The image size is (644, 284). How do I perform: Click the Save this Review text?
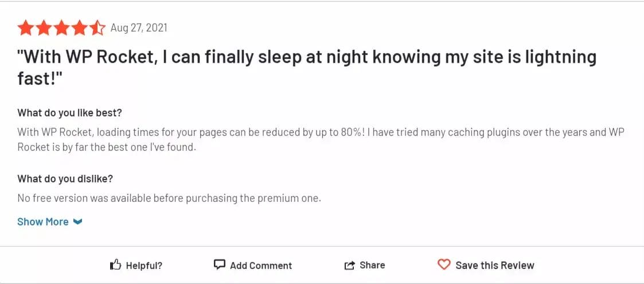[494, 265]
